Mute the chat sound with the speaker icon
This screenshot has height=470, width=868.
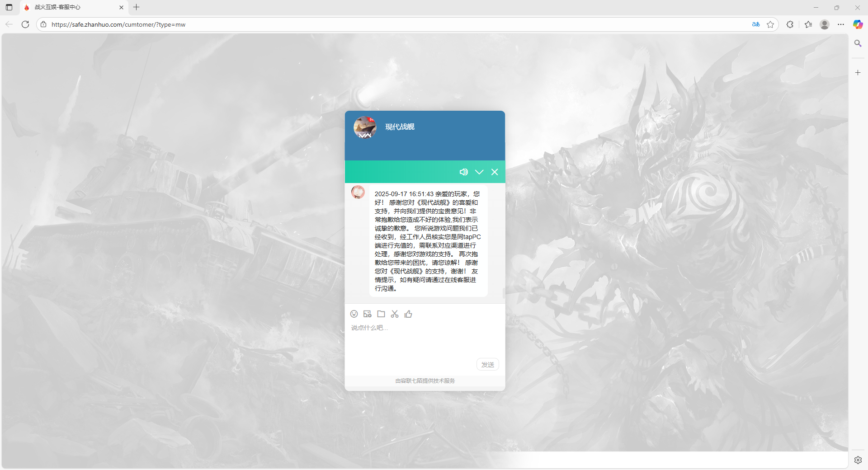463,172
